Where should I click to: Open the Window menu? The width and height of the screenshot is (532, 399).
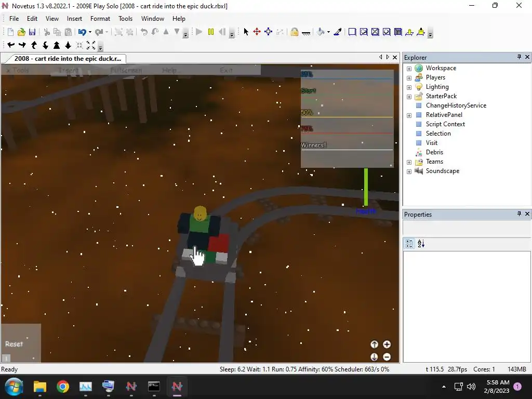[152, 19]
